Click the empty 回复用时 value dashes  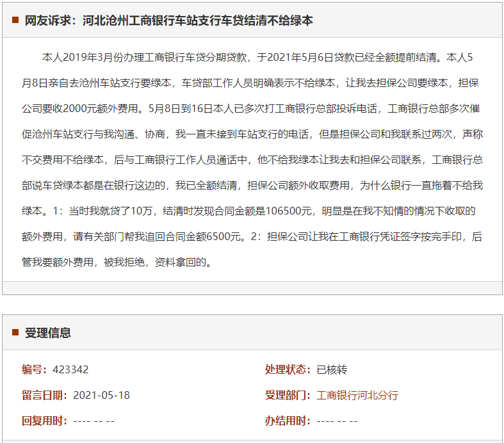(94, 421)
